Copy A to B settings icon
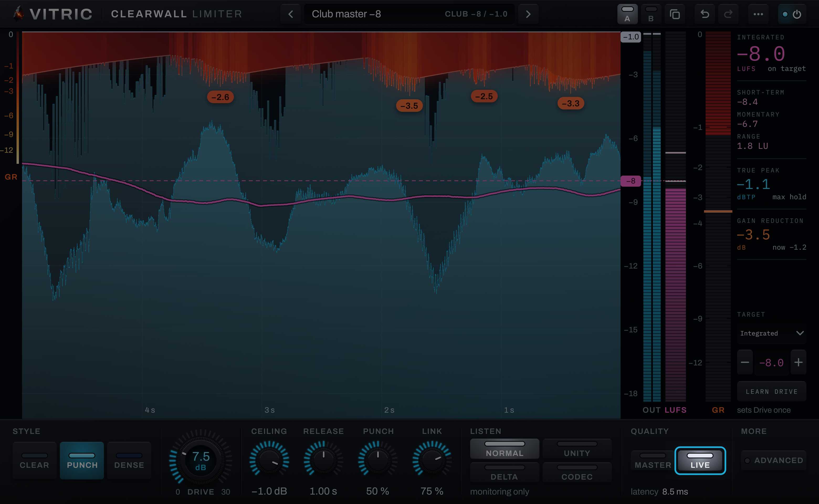The image size is (819, 504). pos(675,14)
